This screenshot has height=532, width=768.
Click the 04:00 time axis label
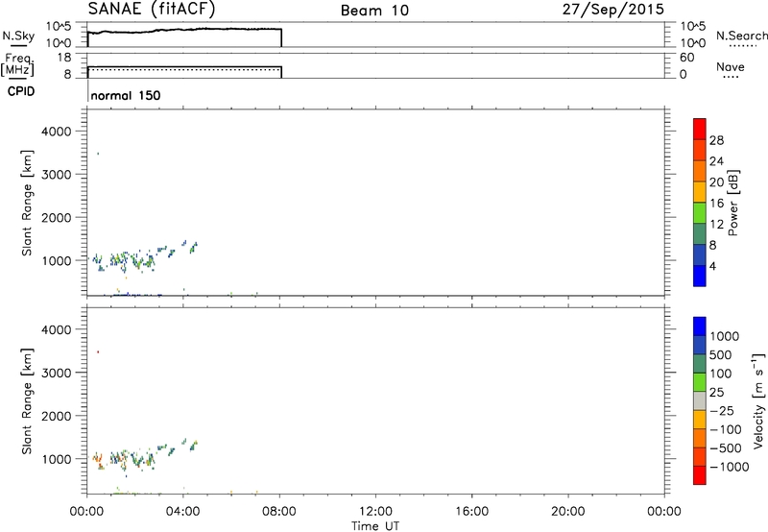(182, 512)
